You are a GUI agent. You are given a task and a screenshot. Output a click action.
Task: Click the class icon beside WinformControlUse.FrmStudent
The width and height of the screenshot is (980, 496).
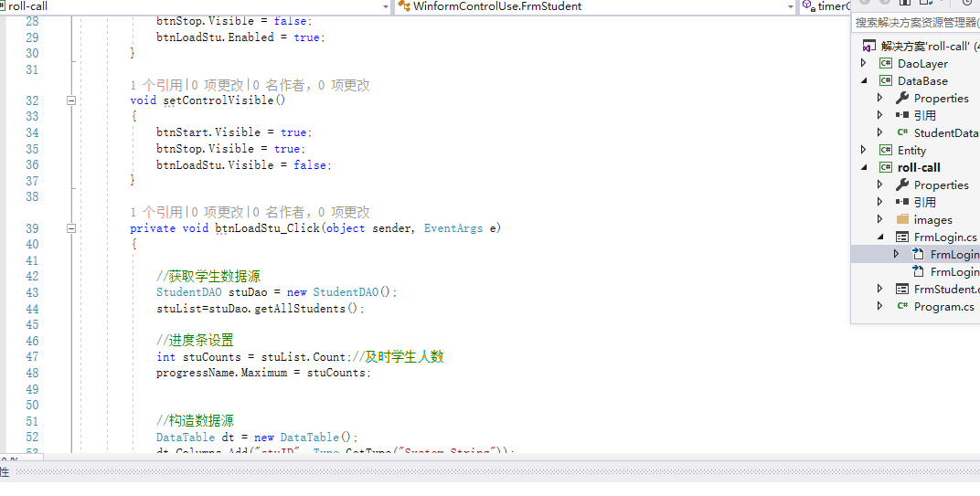point(404,6)
